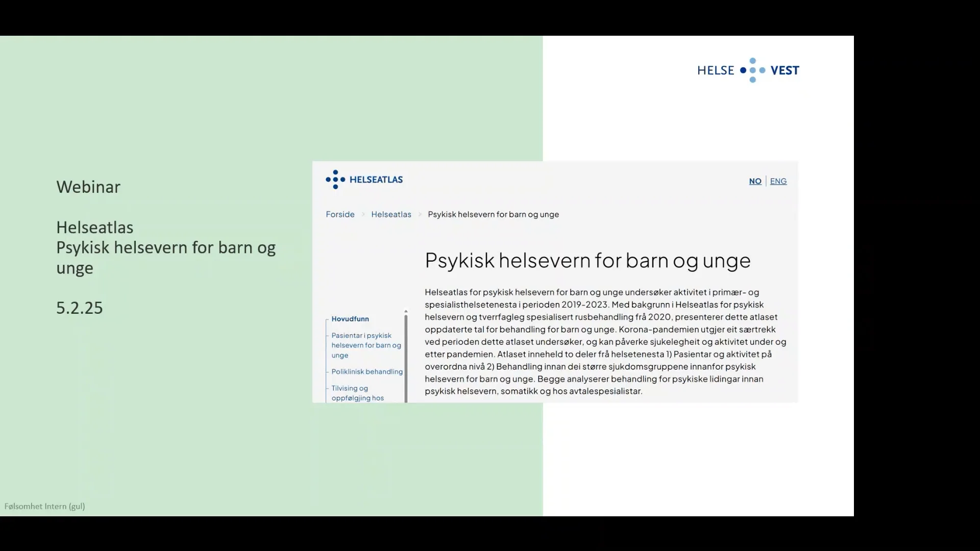
Task: Click the blue dots emblem beside HELSEATLAS text
Action: [x=334, y=179]
